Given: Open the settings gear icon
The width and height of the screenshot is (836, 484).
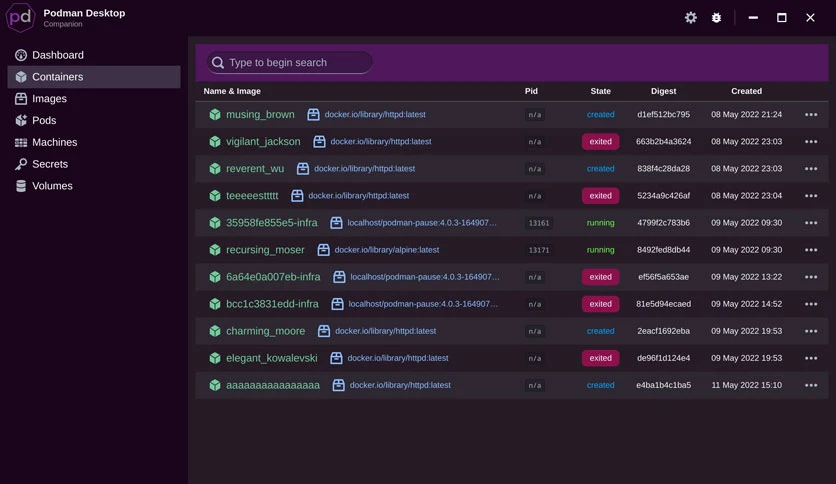Looking at the screenshot, I should pyautogui.click(x=690, y=18).
